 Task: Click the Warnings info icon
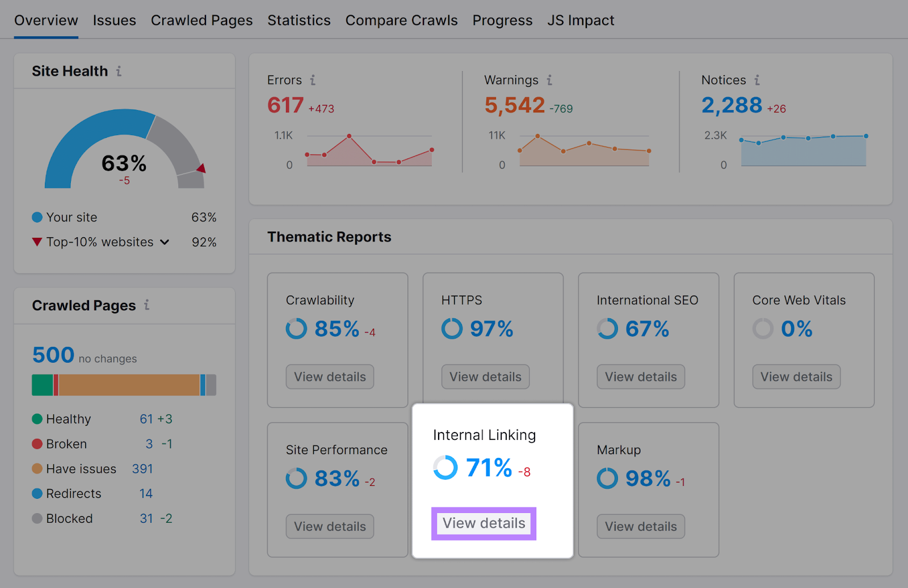tap(548, 80)
